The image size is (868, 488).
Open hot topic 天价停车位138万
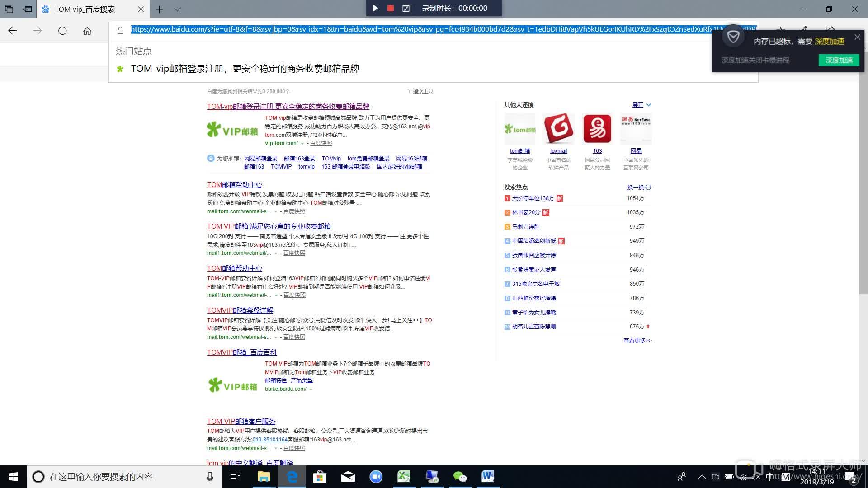click(533, 198)
